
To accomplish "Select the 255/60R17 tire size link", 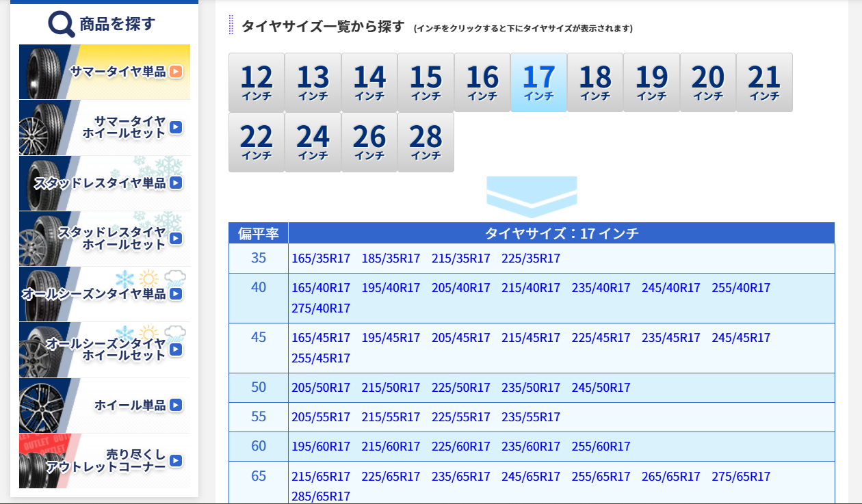I will pyautogui.click(x=601, y=447).
